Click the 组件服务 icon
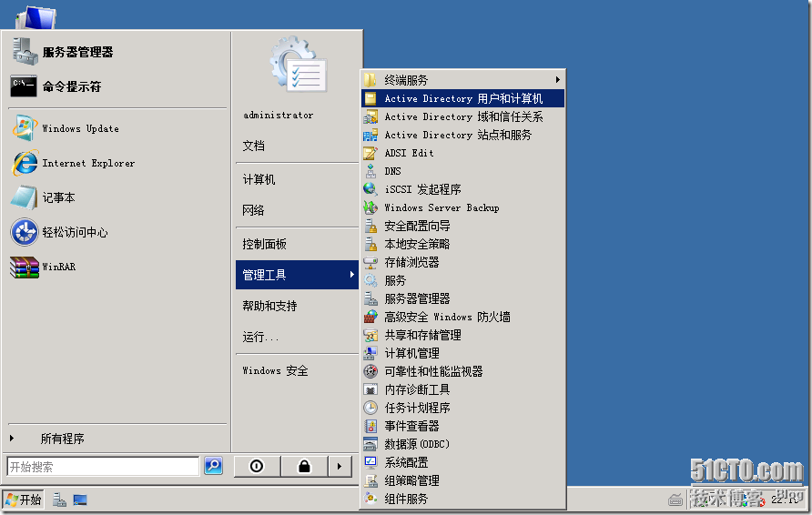Screen dimensions: 812x515 tap(370, 499)
